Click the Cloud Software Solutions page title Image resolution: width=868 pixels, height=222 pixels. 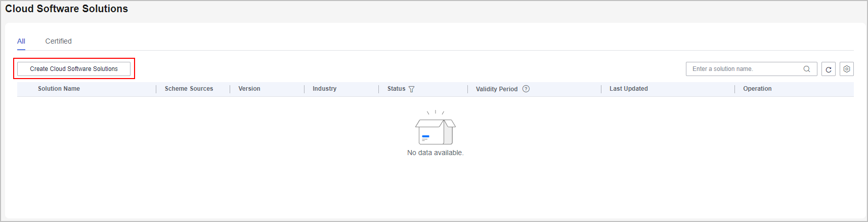(x=67, y=9)
